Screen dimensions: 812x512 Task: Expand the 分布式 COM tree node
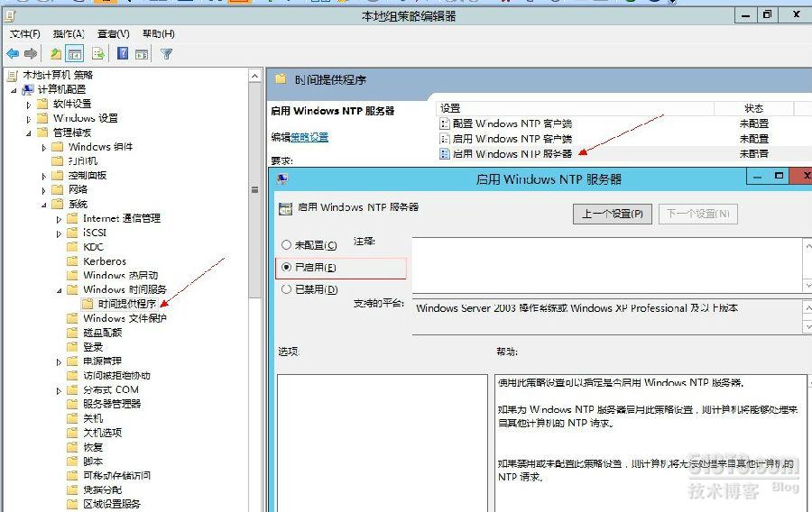pos(59,390)
